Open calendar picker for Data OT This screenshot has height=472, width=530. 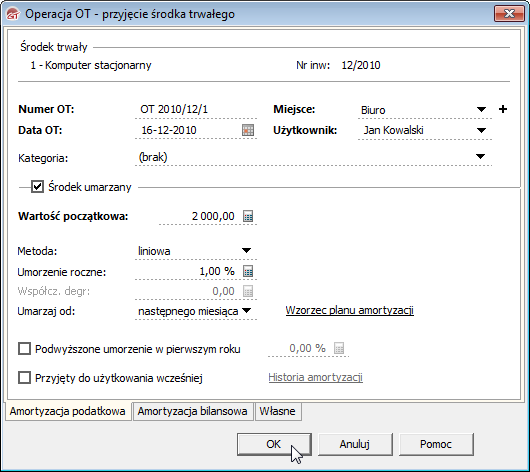248,130
